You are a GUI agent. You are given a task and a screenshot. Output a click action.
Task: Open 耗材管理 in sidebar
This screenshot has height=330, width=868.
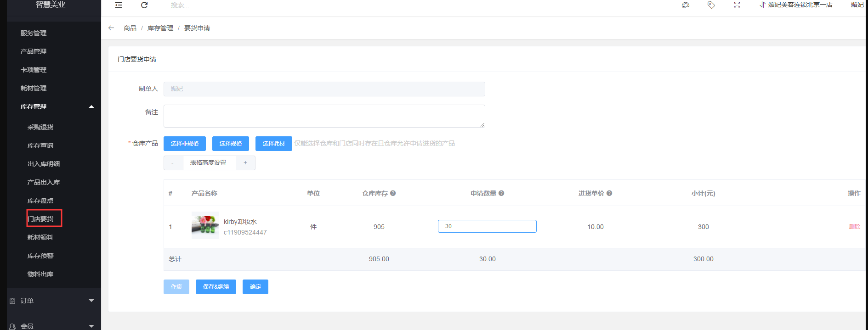tap(34, 88)
